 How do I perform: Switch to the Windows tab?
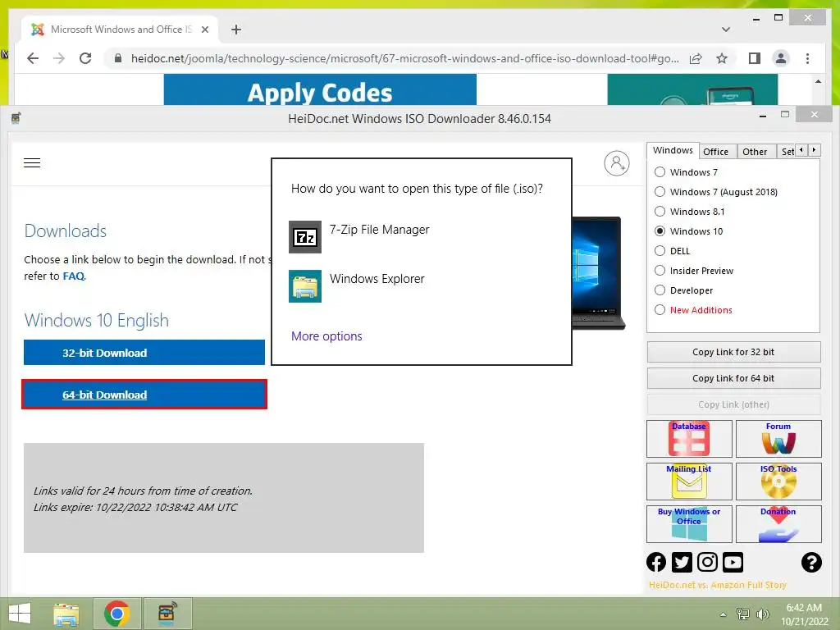[x=673, y=151]
